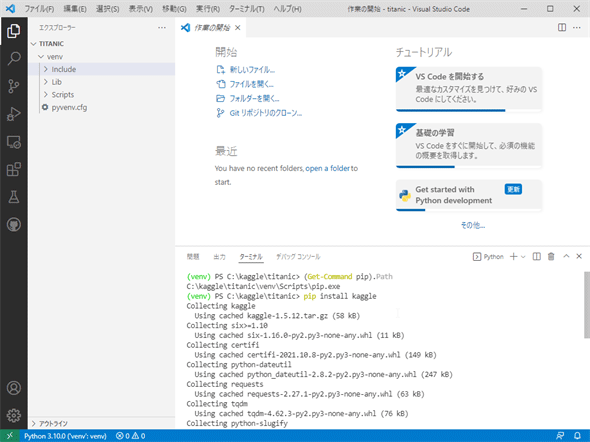Image resolution: width=590 pixels, height=442 pixels.
Task: Select the 作業の開始 editor tab
Action: (211, 27)
